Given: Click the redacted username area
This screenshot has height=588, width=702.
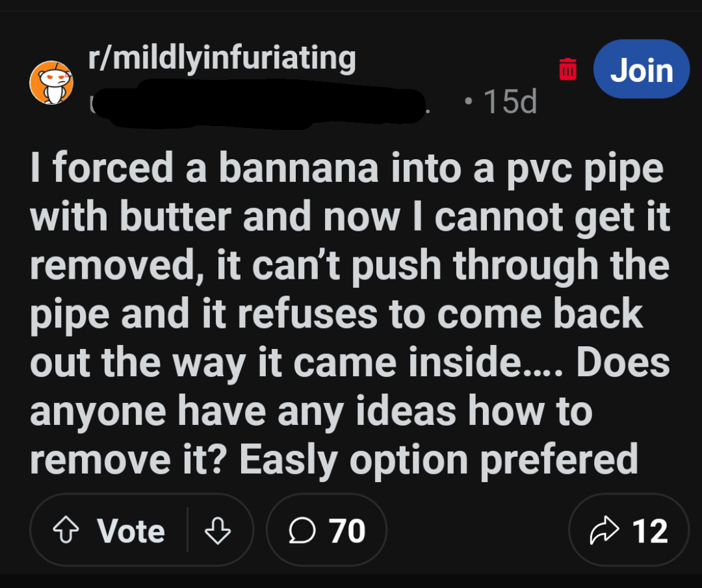Looking at the screenshot, I should 260,102.
